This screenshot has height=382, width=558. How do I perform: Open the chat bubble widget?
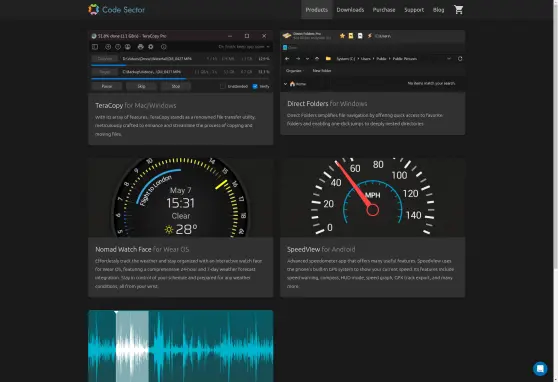(x=540, y=368)
